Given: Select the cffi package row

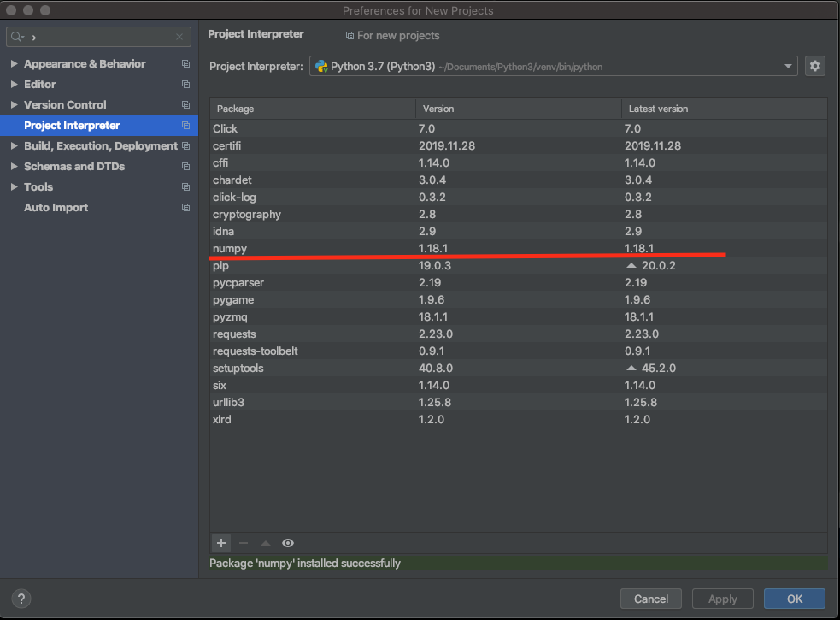Looking at the screenshot, I should (x=519, y=163).
